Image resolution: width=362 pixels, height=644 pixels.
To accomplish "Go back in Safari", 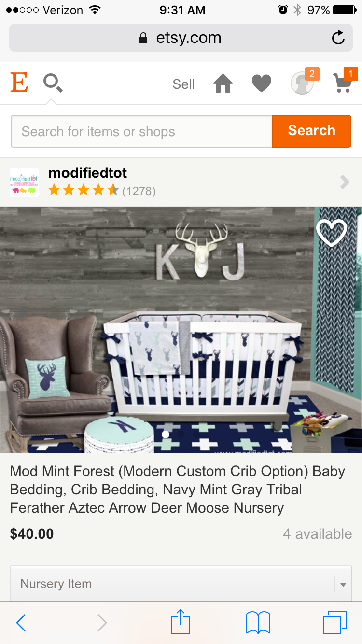I will 21,623.
